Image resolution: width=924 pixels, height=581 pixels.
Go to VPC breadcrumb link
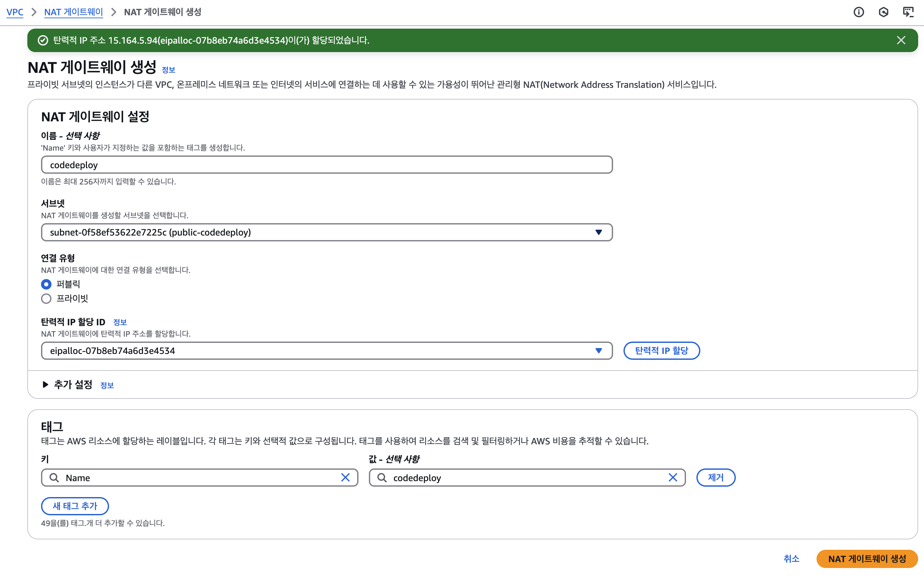click(x=15, y=12)
